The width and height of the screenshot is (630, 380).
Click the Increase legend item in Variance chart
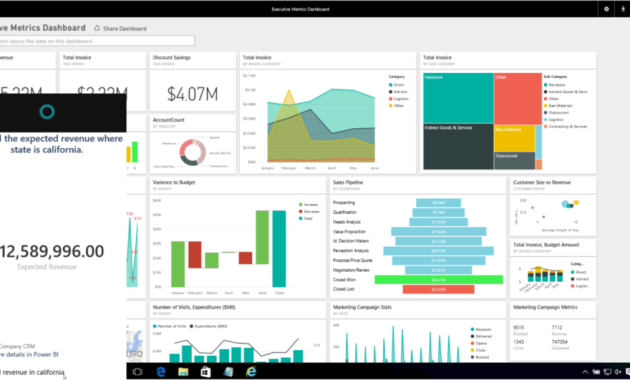[308, 204]
